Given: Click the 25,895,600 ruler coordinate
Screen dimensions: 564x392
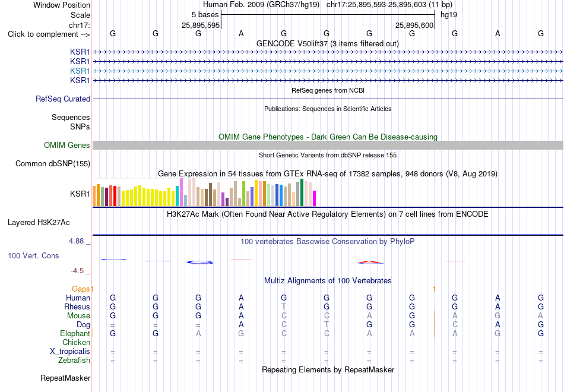Looking at the screenshot, I should [414, 25].
